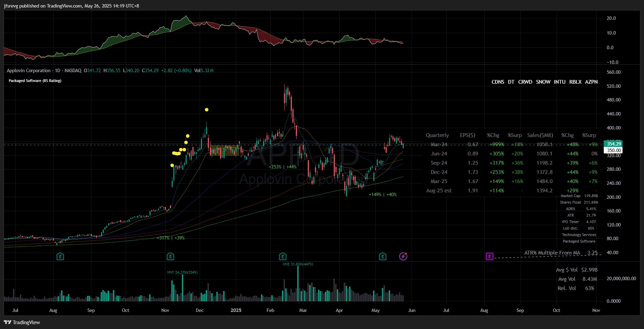Click the Avg $ Vol $2.99B value
The height and width of the screenshot is (329, 644).
590,270
